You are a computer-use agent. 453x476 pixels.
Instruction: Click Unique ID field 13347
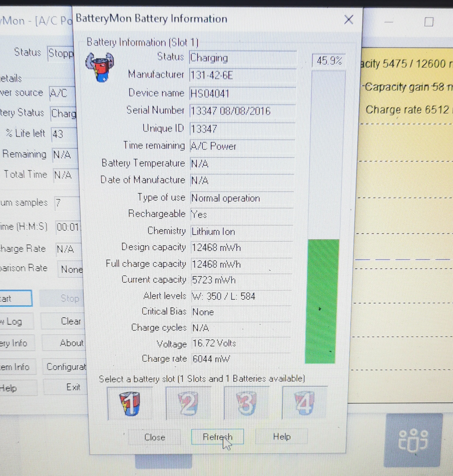[x=242, y=129]
